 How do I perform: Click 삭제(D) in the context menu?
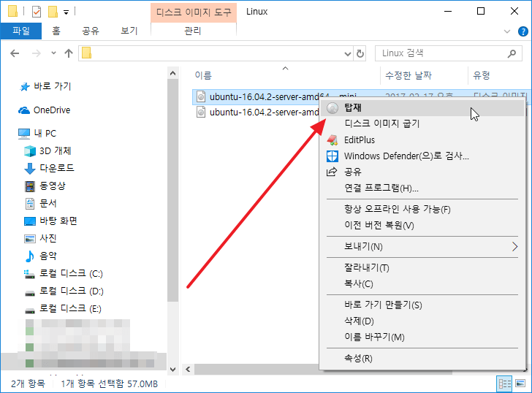point(422,321)
